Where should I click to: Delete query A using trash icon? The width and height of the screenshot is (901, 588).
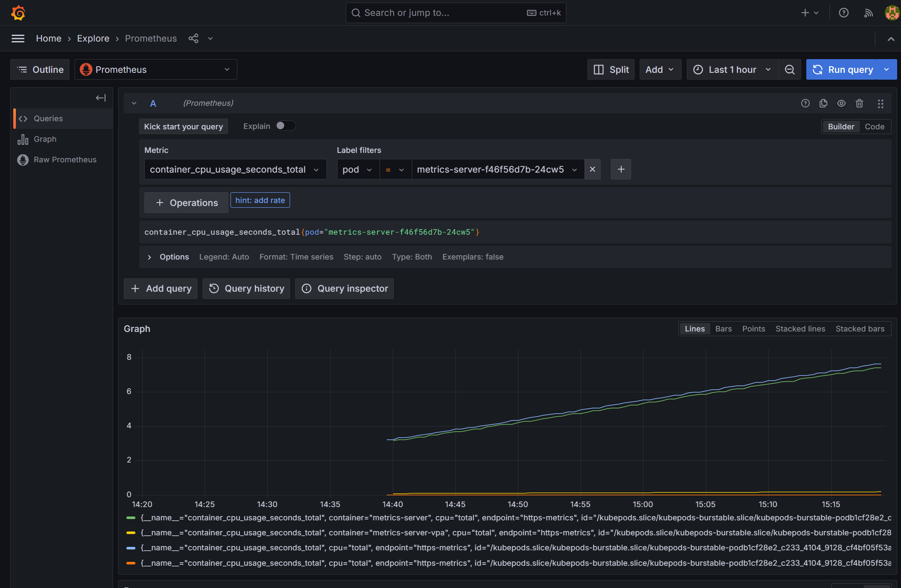[859, 103]
